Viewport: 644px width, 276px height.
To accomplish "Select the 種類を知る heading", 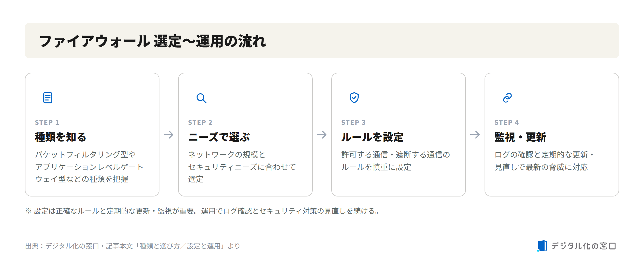I will point(61,137).
